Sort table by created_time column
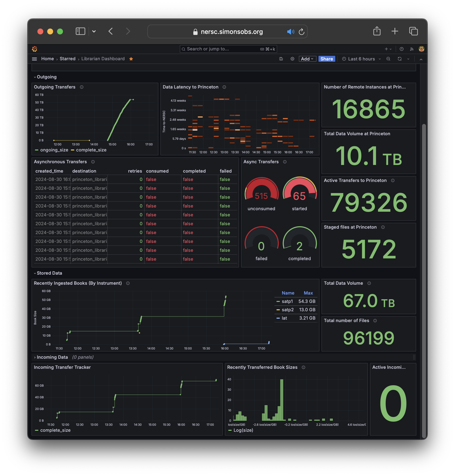Image resolution: width=455 pixels, height=476 pixels. click(x=49, y=171)
